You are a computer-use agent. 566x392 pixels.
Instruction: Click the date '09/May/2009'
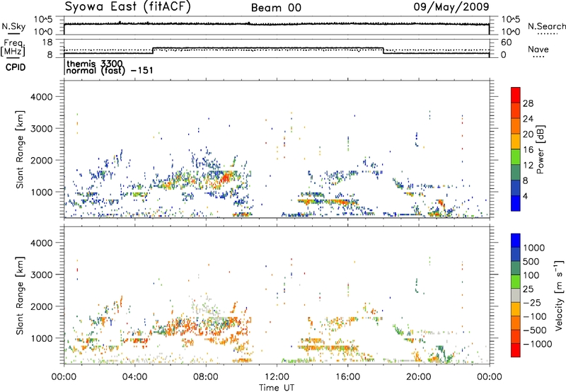[451, 7]
